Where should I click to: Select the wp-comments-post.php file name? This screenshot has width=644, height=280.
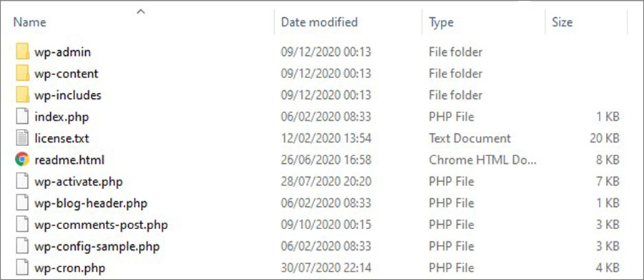pyautogui.click(x=101, y=225)
